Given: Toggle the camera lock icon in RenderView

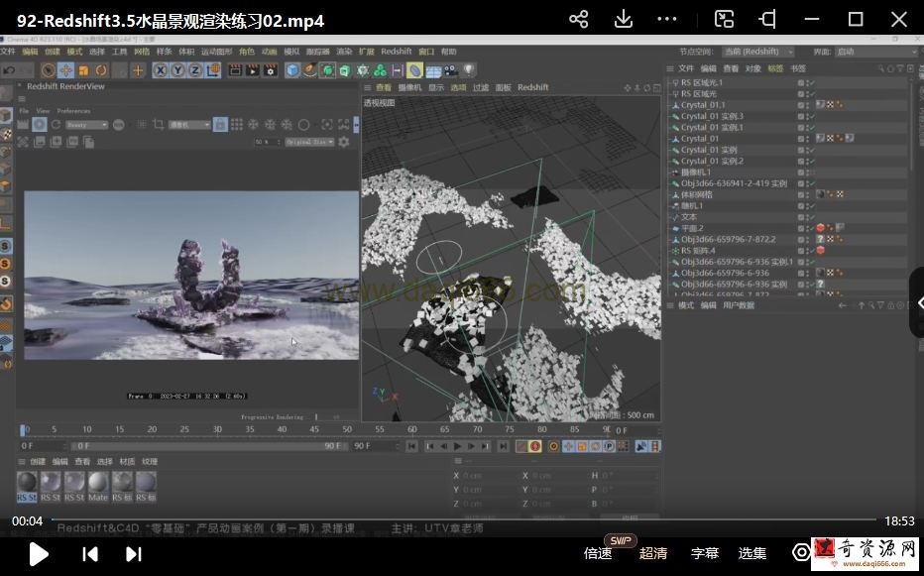Looking at the screenshot, I should point(220,124).
